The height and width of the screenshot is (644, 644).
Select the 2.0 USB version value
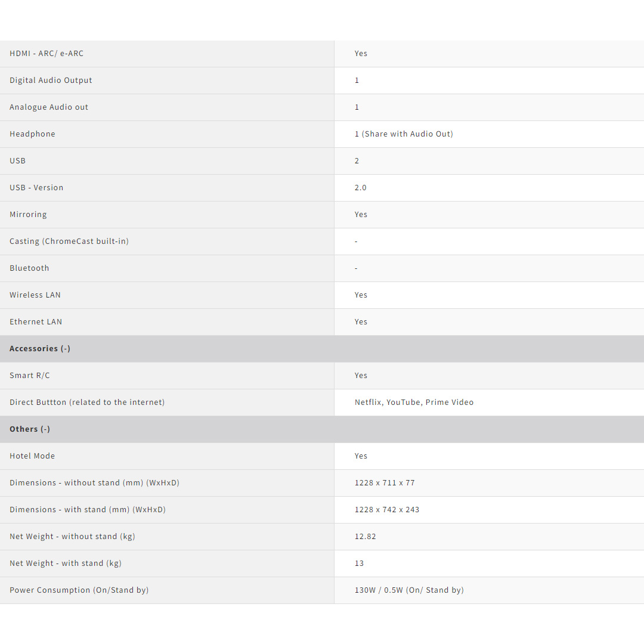coord(361,187)
